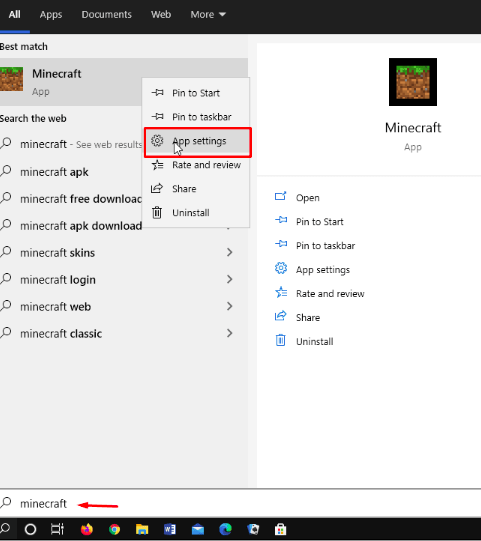Click Uninstall in the details pane
Viewport: 481px width, 541px height.
(315, 342)
